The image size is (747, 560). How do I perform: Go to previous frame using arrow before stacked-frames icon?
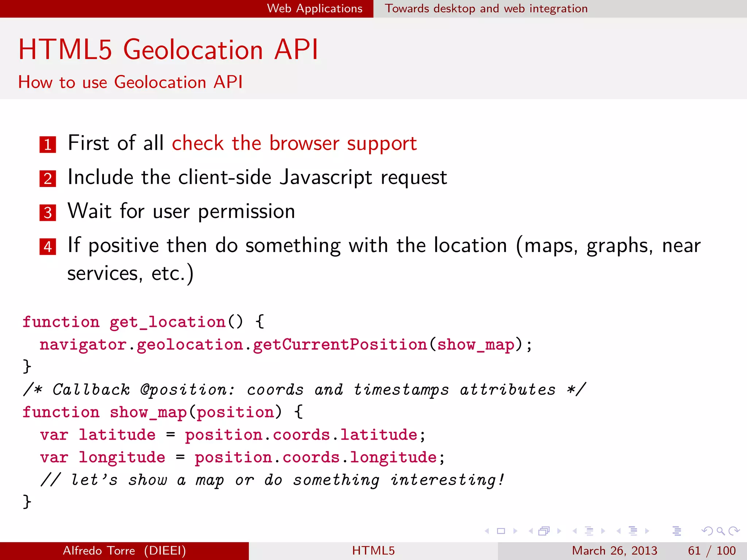pyautogui.click(x=531, y=531)
